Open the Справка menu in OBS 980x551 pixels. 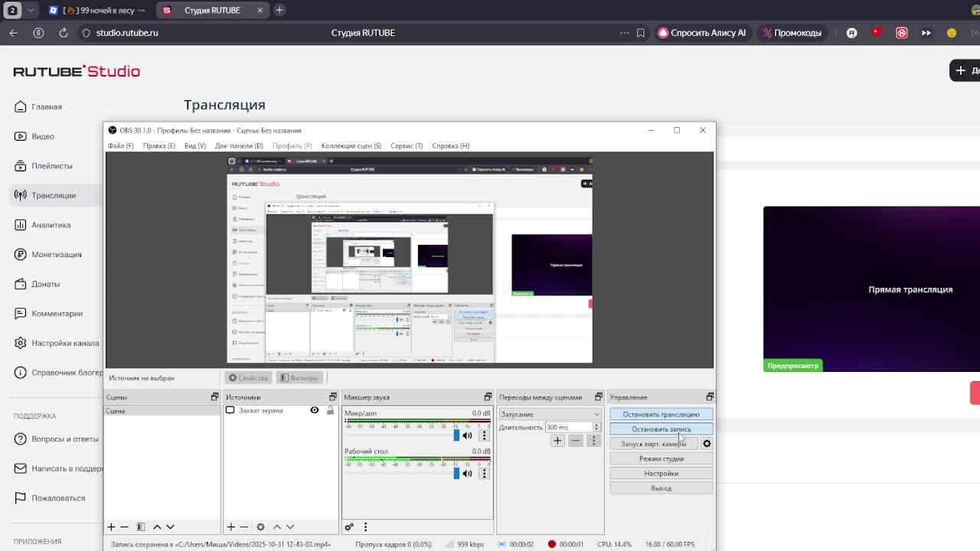(x=450, y=145)
